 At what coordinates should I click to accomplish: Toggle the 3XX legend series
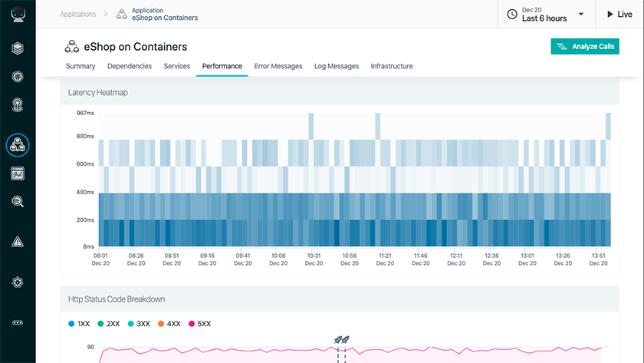[139, 324]
